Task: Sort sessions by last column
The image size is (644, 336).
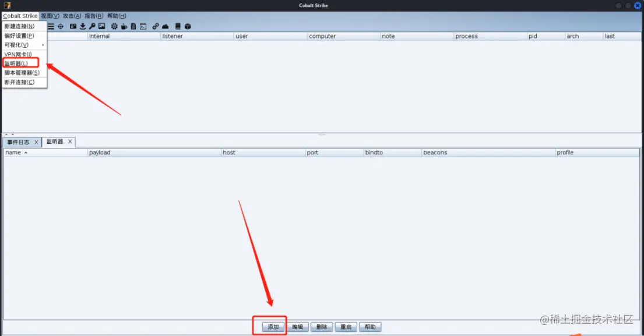Action: [x=622, y=36]
